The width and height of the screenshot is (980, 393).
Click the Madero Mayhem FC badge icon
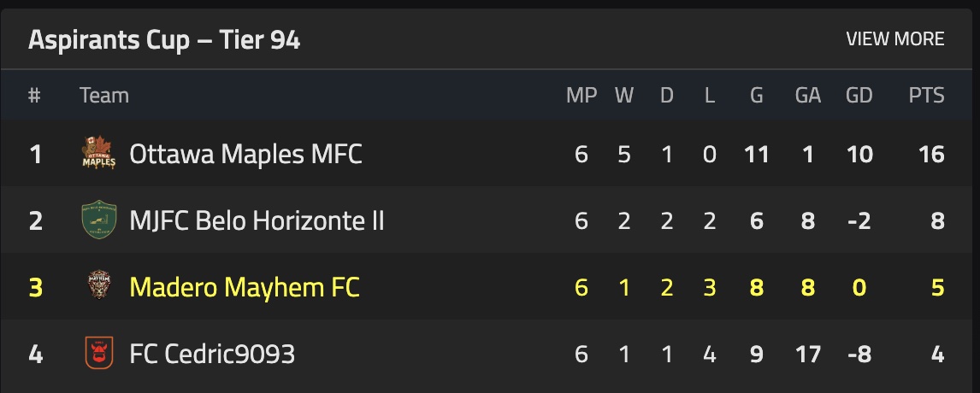click(x=97, y=287)
